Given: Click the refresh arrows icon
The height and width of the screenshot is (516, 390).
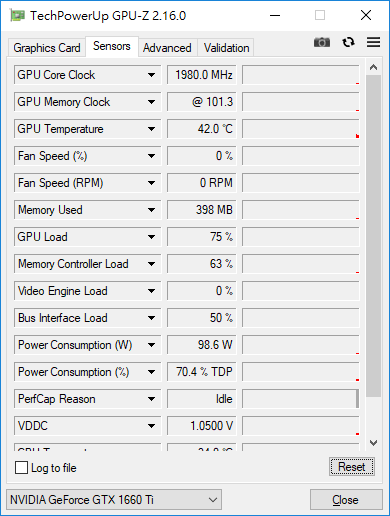Looking at the screenshot, I should pos(348,42).
